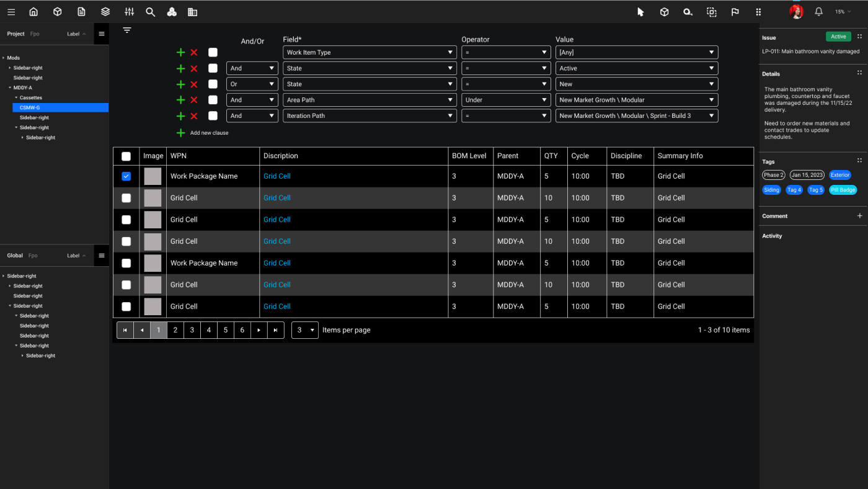Check the Work Item Type clause checkbox
Image resolution: width=868 pixels, height=489 pixels.
tap(213, 53)
